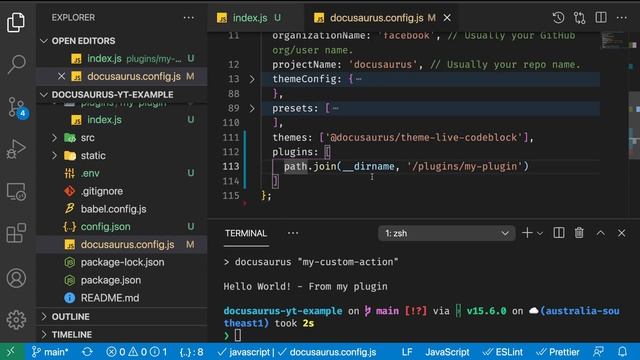The height and width of the screenshot is (360, 640).
Task: Open the Manage gear settings icon
Action: pos(16,320)
